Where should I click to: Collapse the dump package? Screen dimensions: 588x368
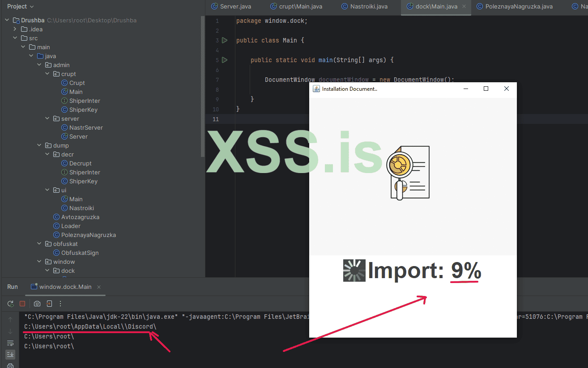point(40,145)
